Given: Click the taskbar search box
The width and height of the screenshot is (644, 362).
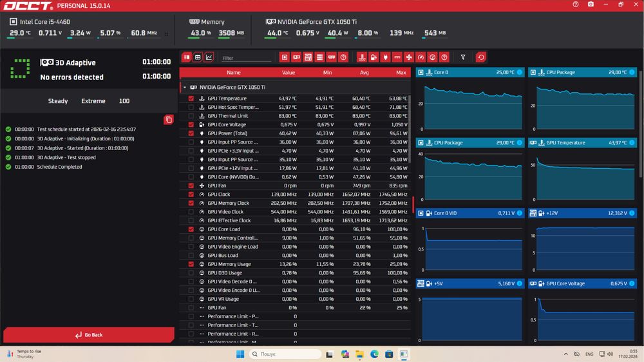Looking at the screenshot, I should pos(285,354).
